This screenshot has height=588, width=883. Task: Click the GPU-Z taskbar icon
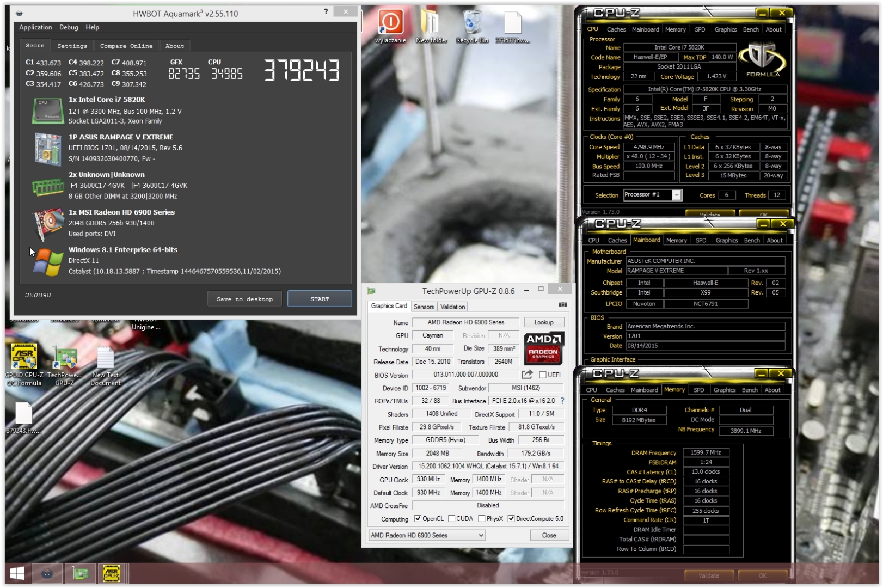81,573
